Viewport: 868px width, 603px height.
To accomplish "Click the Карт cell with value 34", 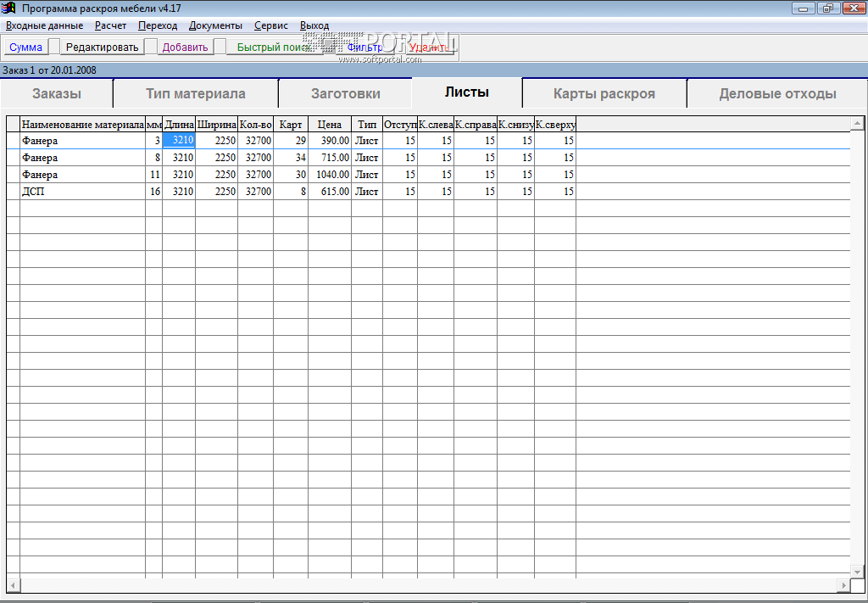I will coord(291,158).
